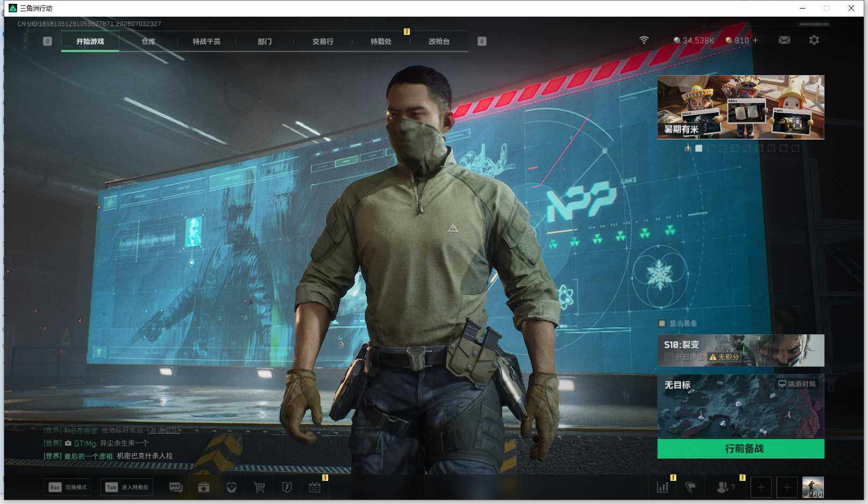Click the Q previous-tab key icon
This screenshot has height=504, width=868.
pos(47,41)
